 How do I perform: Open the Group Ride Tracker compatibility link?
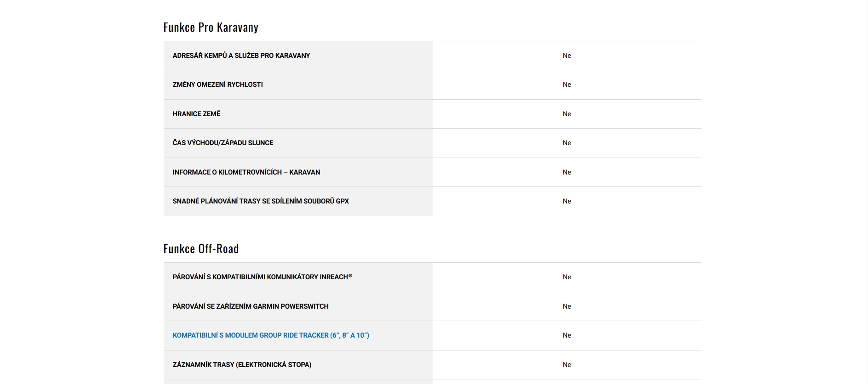pos(271,335)
